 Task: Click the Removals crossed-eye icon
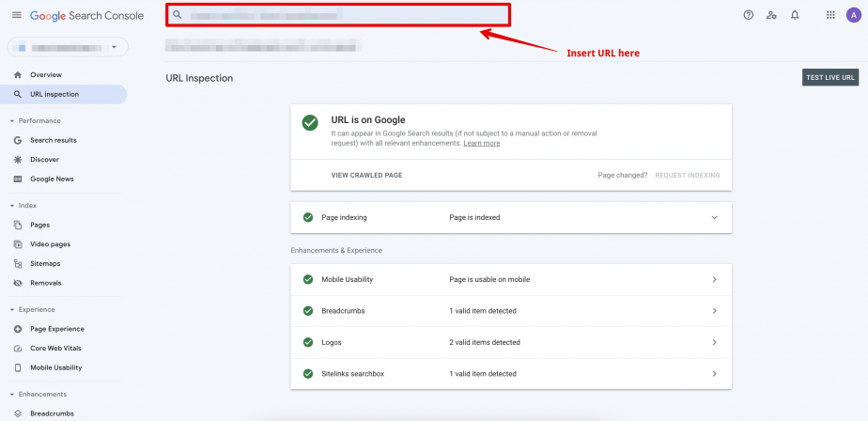pyautogui.click(x=18, y=283)
